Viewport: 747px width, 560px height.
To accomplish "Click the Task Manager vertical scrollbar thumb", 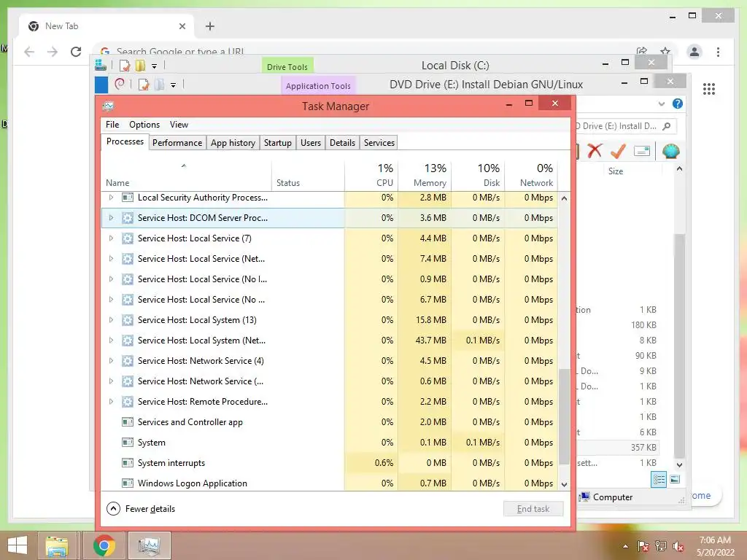I will click(564, 416).
